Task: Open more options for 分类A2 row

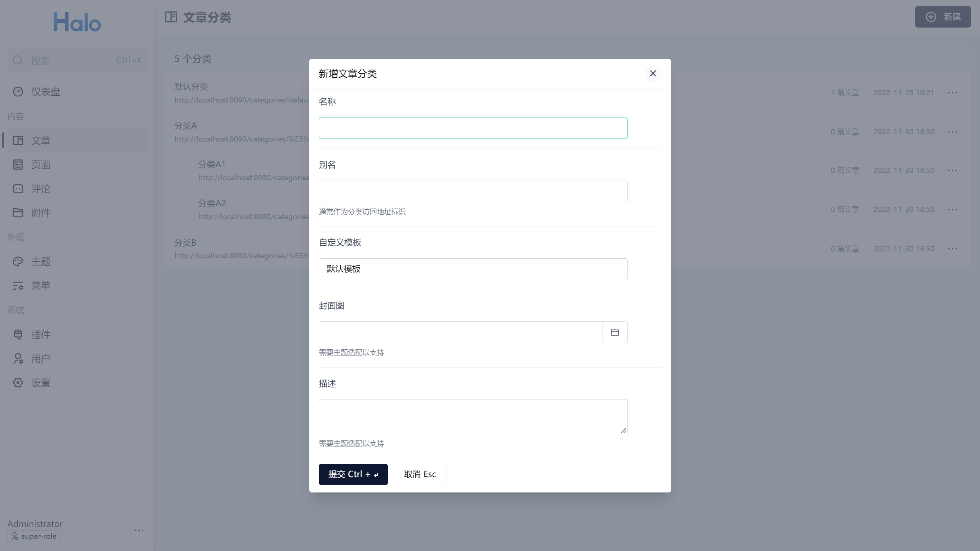Action: [x=952, y=209]
